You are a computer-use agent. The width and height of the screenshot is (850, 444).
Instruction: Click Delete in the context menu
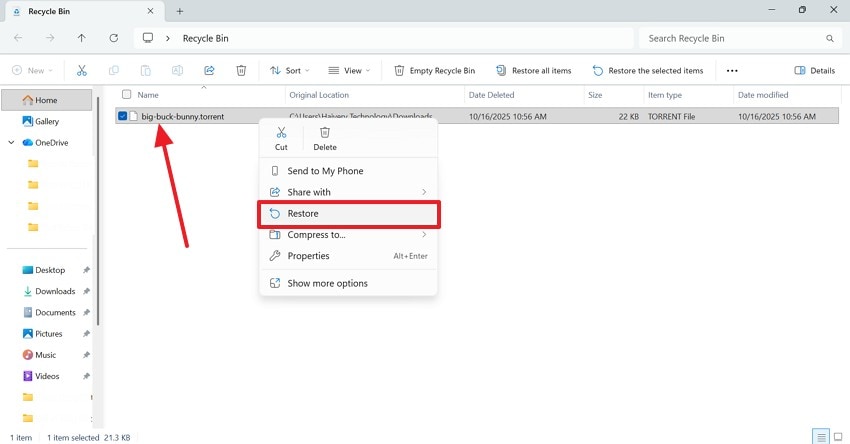325,139
